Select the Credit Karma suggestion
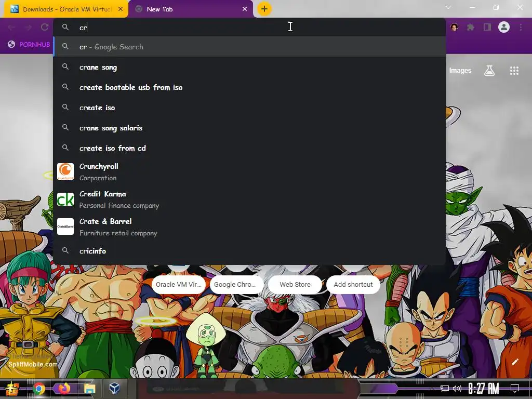The height and width of the screenshot is (399, 532). (x=249, y=199)
